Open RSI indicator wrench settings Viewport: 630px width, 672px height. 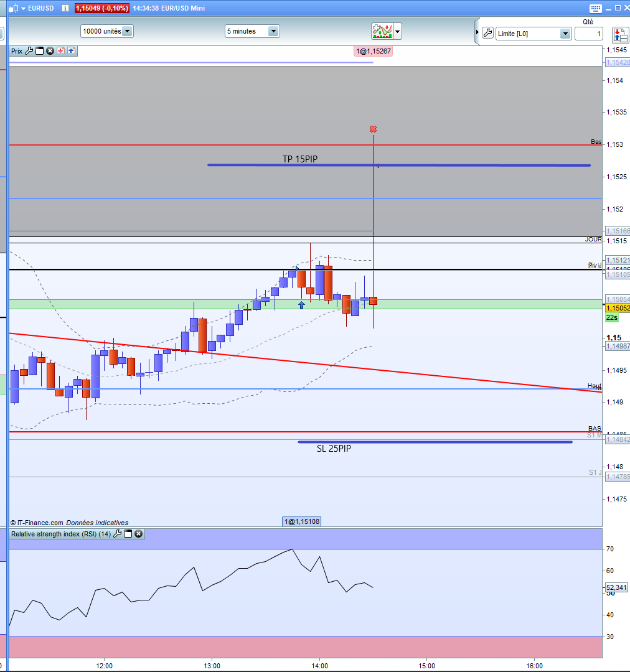tap(117, 534)
